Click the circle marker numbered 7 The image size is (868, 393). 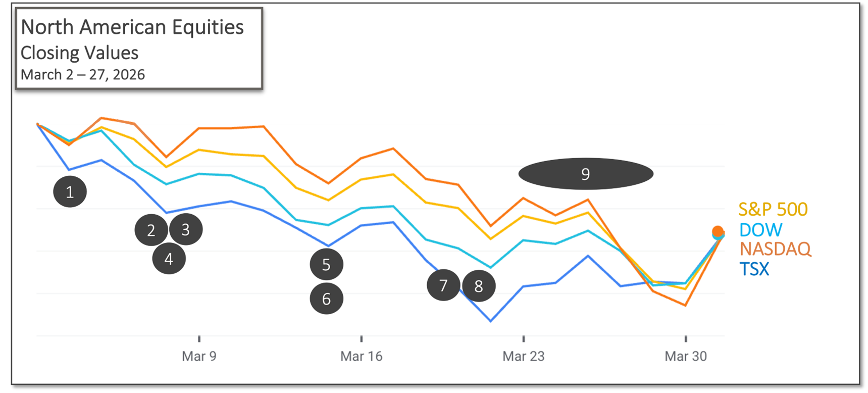click(x=443, y=285)
